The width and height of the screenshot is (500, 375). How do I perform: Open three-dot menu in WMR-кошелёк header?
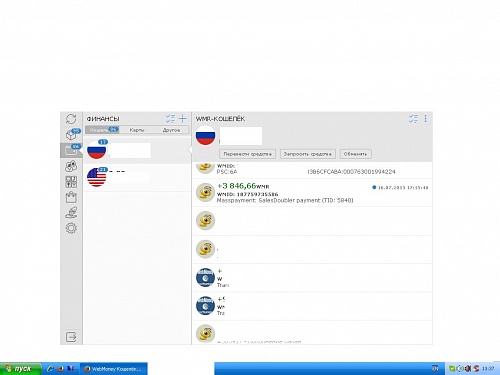click(x=425, y=119)
